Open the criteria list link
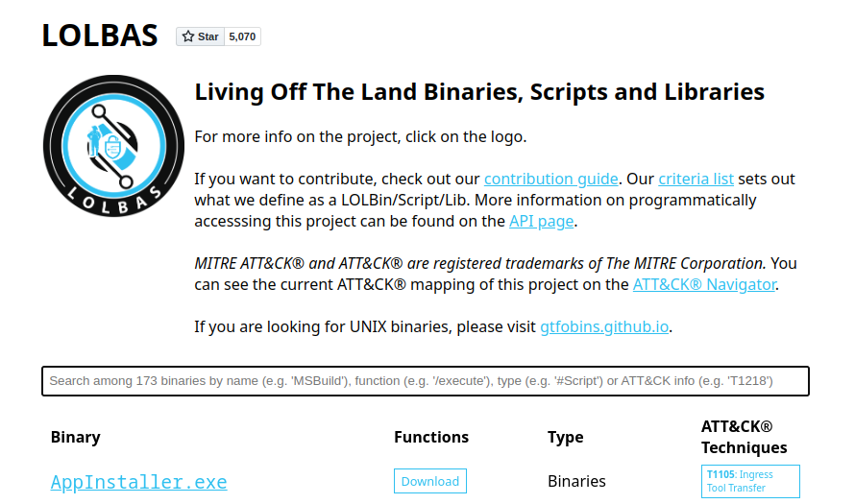Screen dimensions: 855x504 point(696,179)
